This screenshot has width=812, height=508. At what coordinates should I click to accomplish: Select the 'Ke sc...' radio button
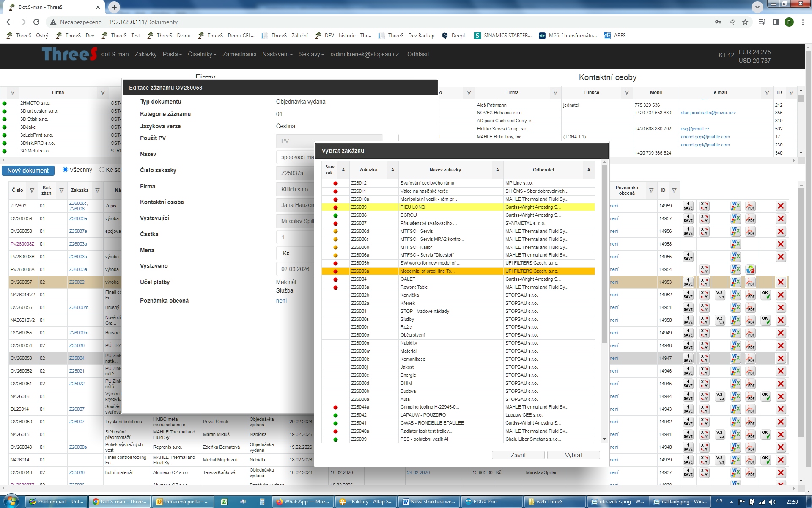(x=101, y=170)
